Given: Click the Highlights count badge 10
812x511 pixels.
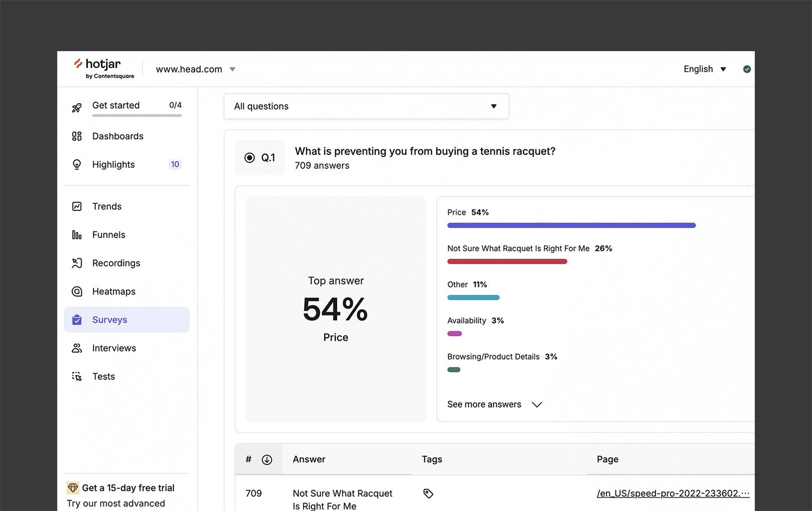Looking at the screenshot, I should click(175, 164).
